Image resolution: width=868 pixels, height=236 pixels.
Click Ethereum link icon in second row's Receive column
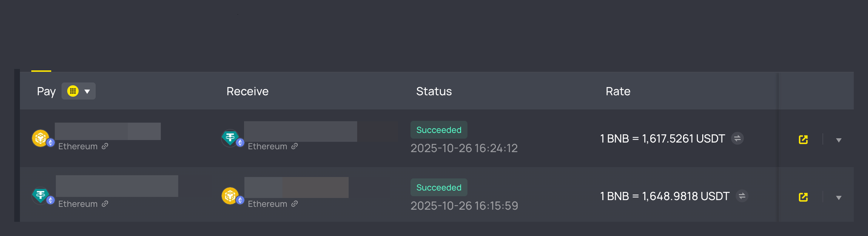coord(295,204)
